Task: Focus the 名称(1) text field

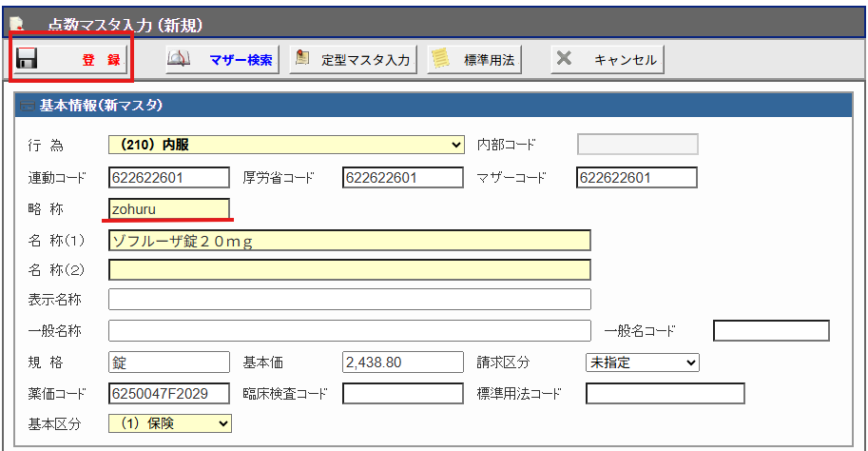Action: [349, 240]
